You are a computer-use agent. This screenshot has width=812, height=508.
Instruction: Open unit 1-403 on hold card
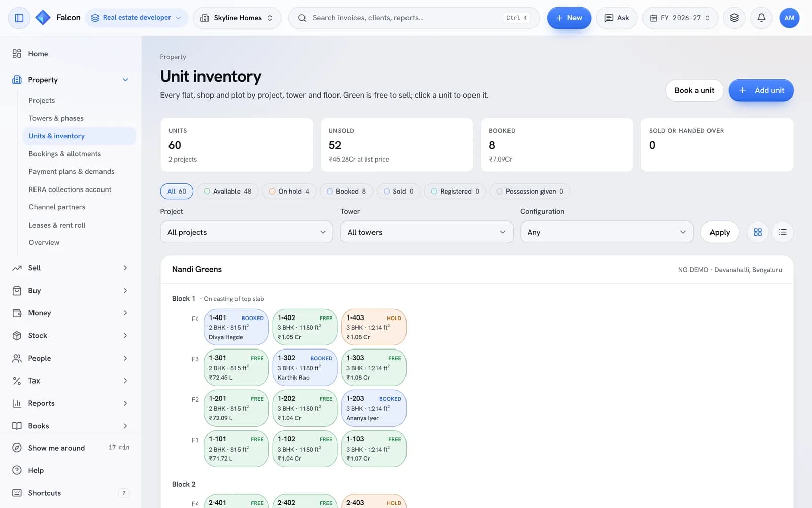click(374, 327)
